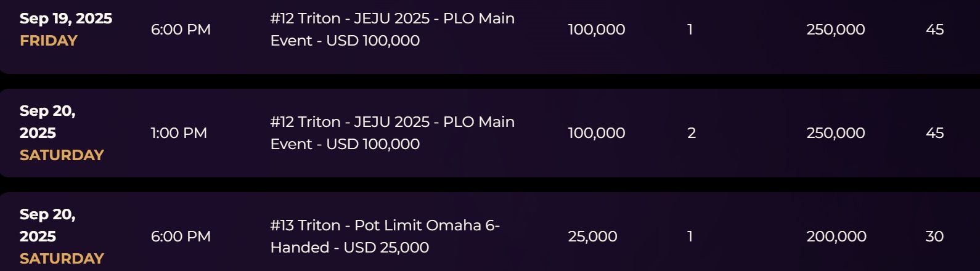This screenshot has width=980, height=271.
Task: Open the Friday #12 PLO Main Event link
Action: [392, 30]
